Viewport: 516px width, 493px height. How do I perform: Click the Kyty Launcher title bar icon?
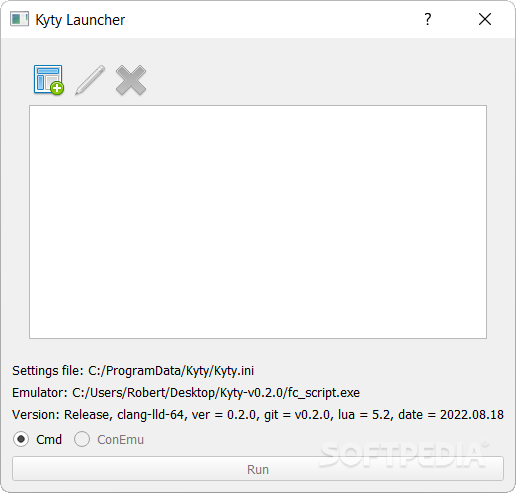pos(19,19)
